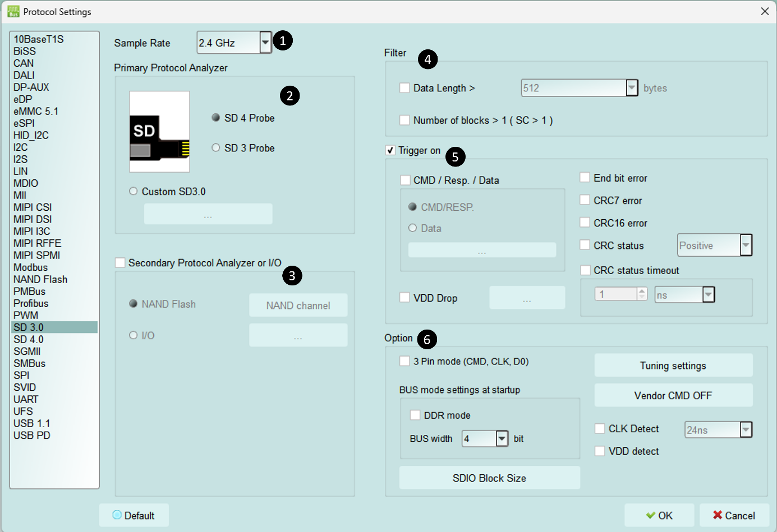Open the Data Length bytes dropdown

pyautogui.click(x=632, y=88)
